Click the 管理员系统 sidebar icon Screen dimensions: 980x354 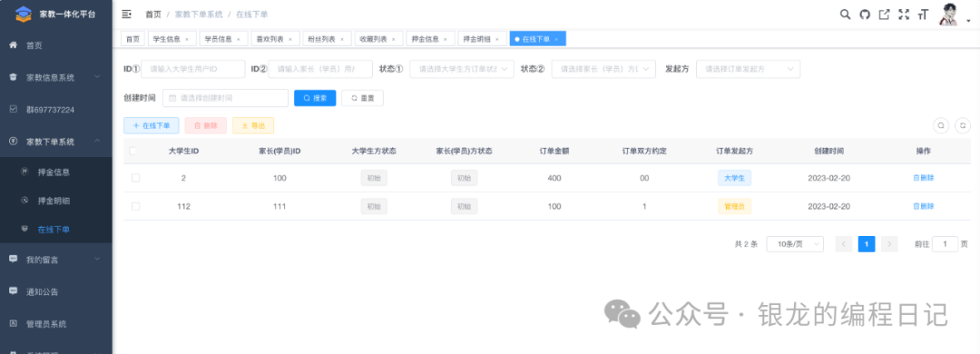click(13, 323)
